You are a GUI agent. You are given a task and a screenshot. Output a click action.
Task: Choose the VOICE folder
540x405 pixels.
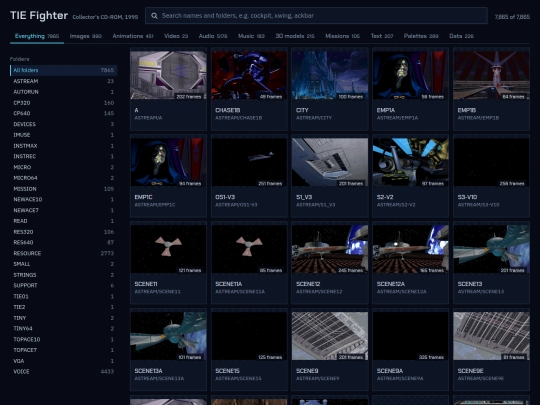pyautogui.click(x=63, y=372)
